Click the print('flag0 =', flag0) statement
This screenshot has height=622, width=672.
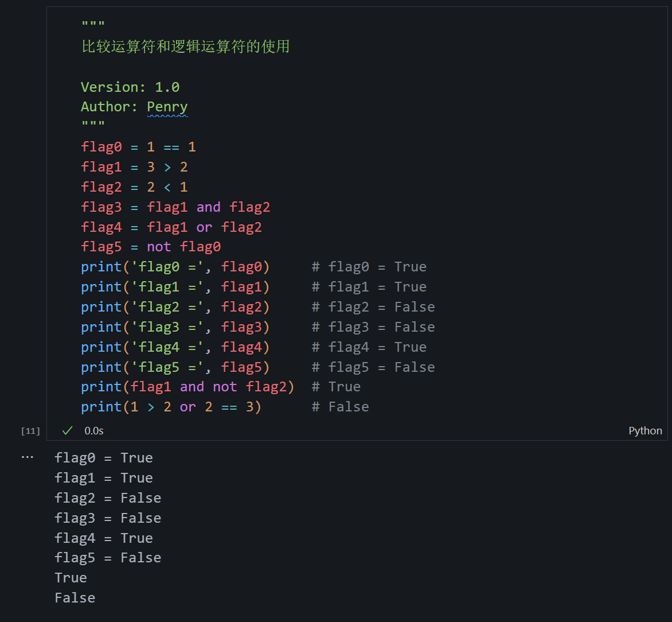[175, 267]
